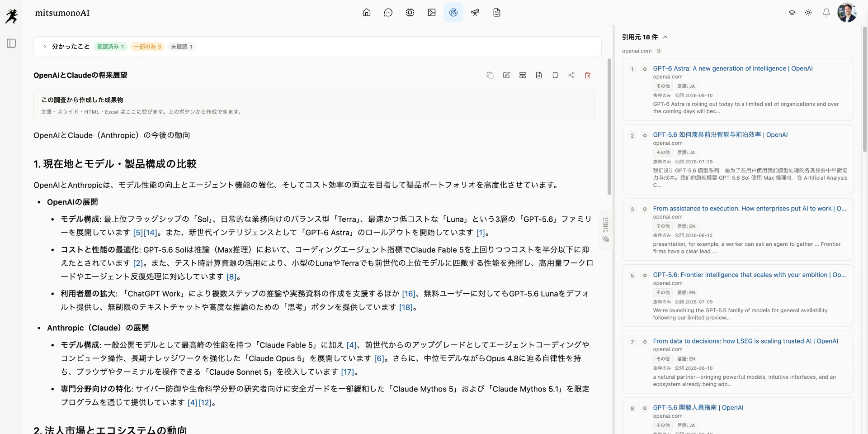868x434 pixels.
Task: Click the edit pencil icon for the report
Action: 506,75
